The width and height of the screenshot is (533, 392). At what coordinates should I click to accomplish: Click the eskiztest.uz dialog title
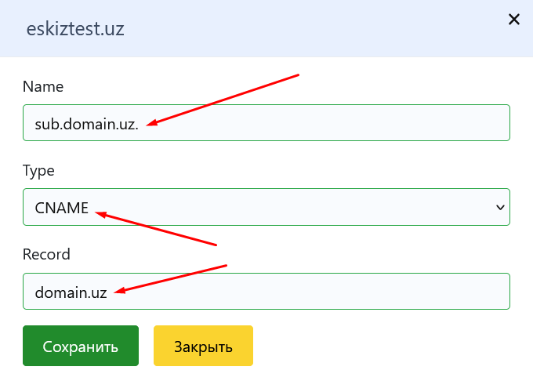(75, 30)
